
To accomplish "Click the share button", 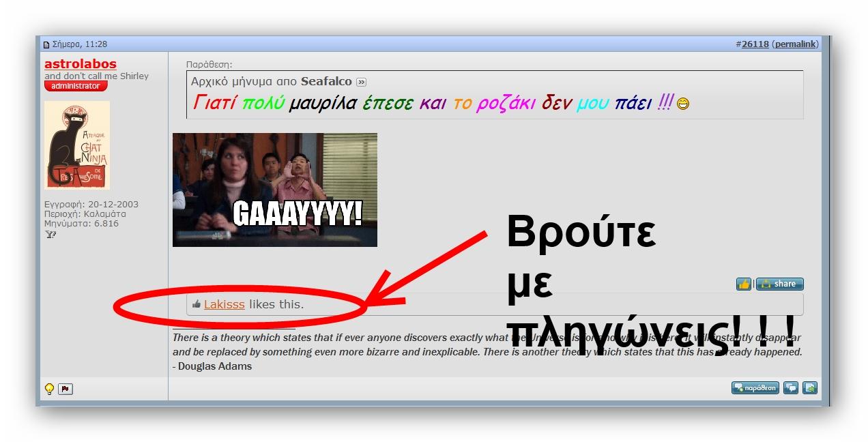I will coord(779,284).
